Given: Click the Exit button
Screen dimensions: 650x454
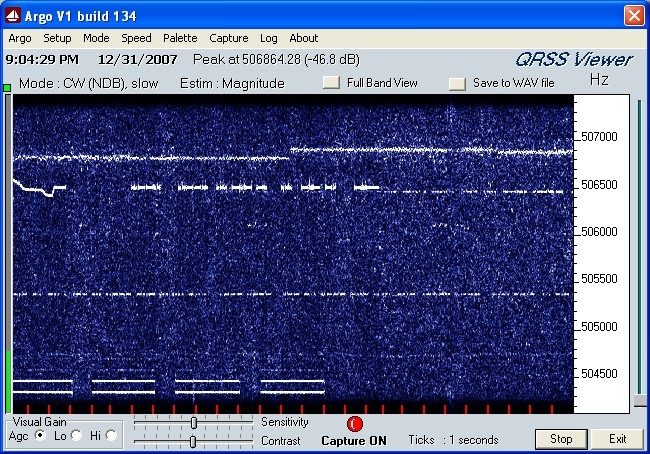Looking at the screenshot, I should point(617,439).
